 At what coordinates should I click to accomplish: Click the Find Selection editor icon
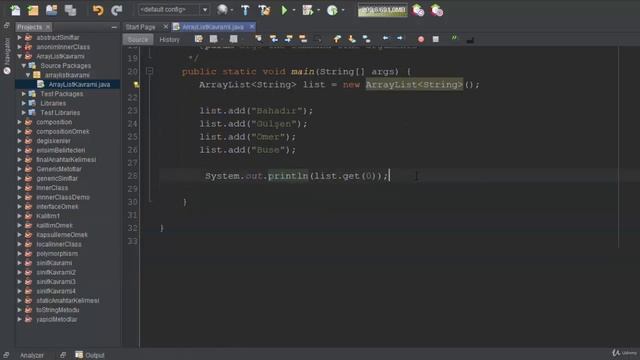[x=258, y=39]
